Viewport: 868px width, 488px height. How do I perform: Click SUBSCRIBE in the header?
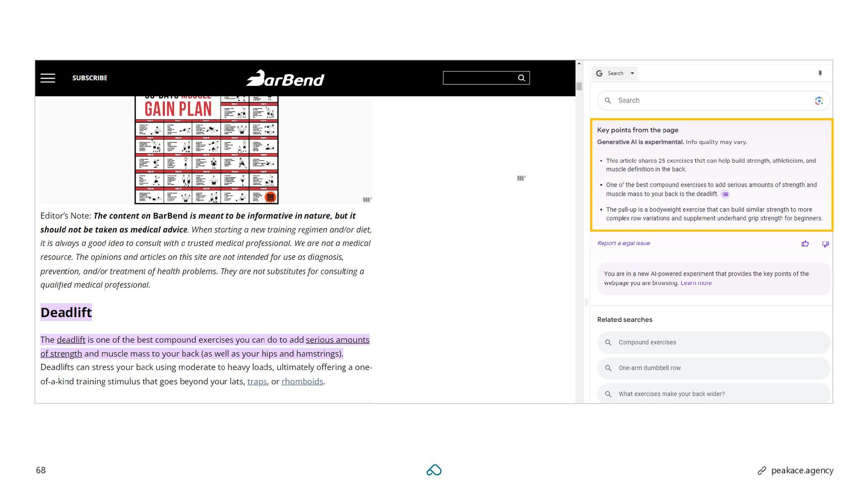click(90, 78)
